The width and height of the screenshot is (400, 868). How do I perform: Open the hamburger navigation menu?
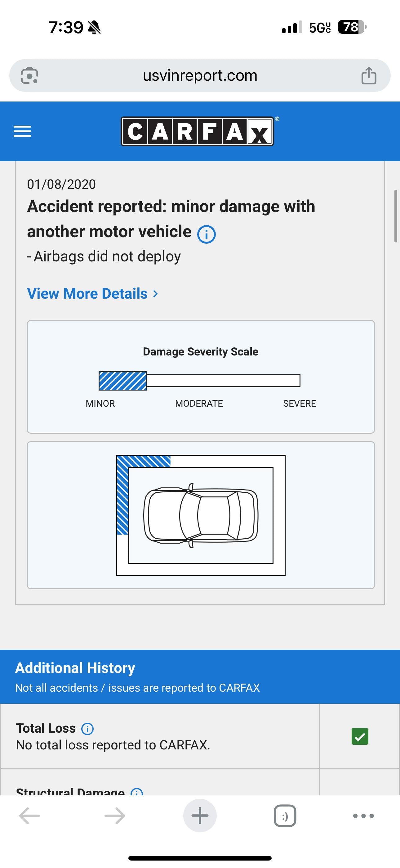[22, 131]
